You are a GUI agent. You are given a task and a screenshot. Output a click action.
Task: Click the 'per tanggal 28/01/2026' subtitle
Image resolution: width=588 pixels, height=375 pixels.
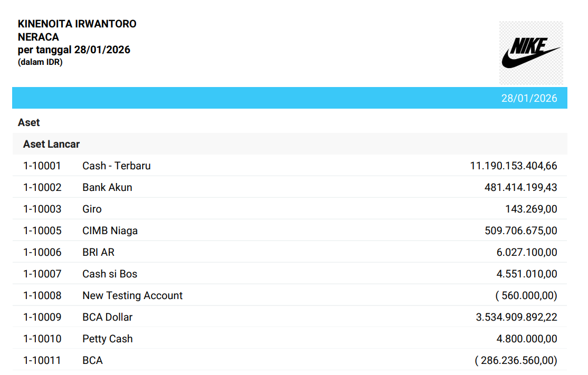[74, 50]
